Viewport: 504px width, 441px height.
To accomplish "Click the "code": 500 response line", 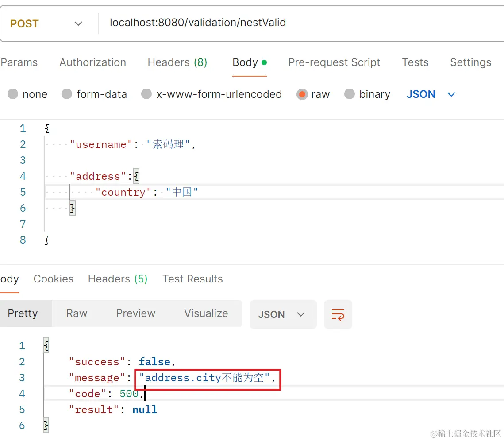I will tap(106, 393).
